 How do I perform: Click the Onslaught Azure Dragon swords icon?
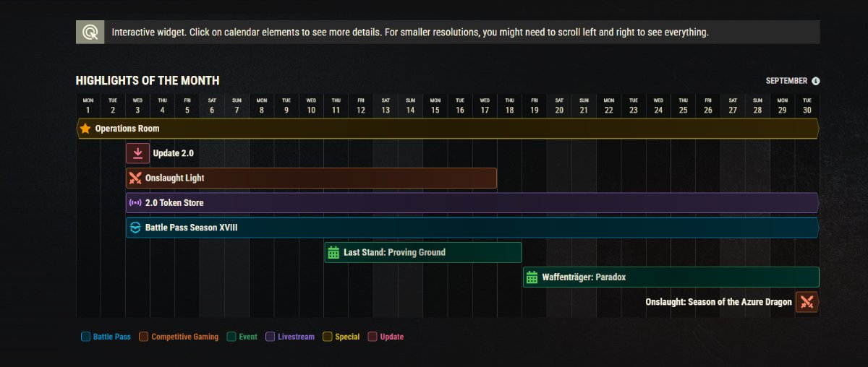tap(807, 302)
